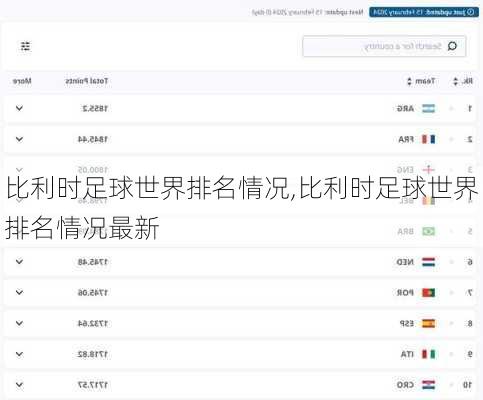Click the Team column header label
This screenshot has height=400, width=483.
[x=425, y=81]
